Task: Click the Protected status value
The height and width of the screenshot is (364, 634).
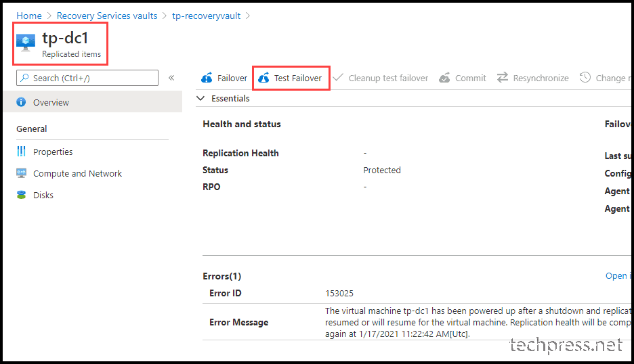Action: [x=382, y=170]
